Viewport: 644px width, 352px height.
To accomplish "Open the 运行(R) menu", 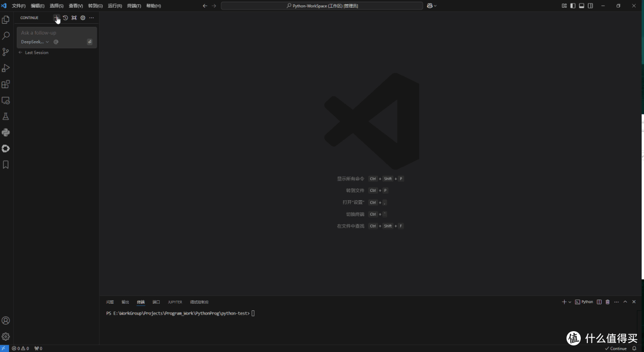I will (x=114, y=6).
